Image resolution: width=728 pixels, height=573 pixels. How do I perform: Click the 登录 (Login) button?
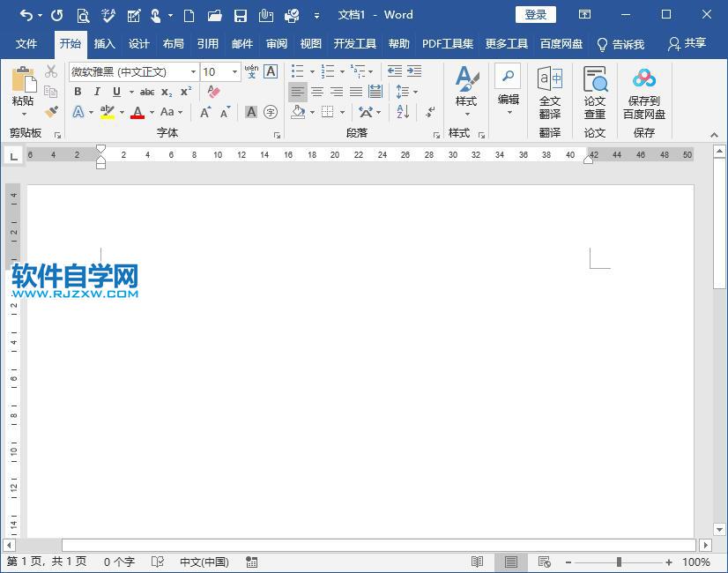coord(534,14)
